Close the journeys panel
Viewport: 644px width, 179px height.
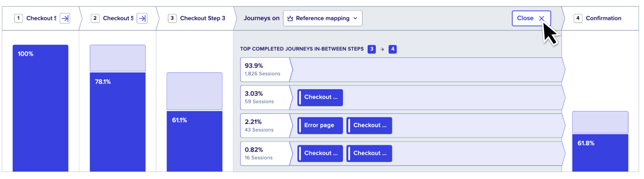click(531, 18)
